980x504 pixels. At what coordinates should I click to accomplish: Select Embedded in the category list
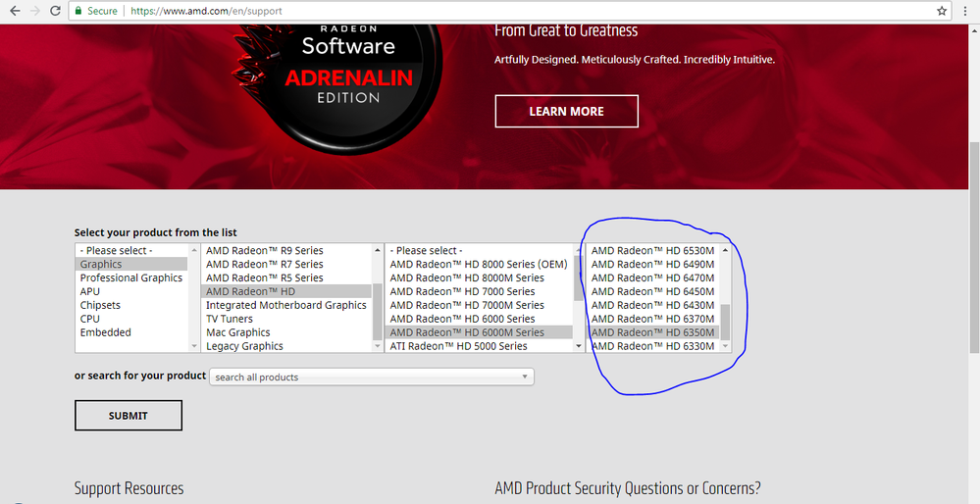(x=131, y=332)
